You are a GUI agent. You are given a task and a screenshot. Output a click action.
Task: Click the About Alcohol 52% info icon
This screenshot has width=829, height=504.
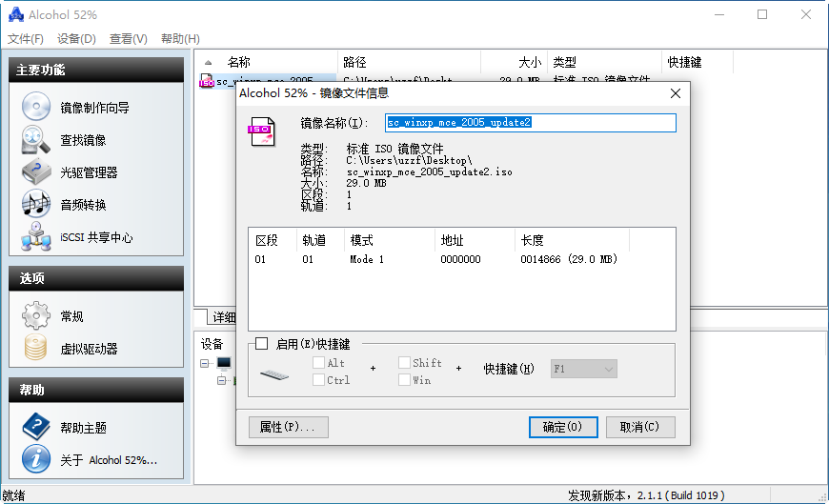tap(36, 459)
